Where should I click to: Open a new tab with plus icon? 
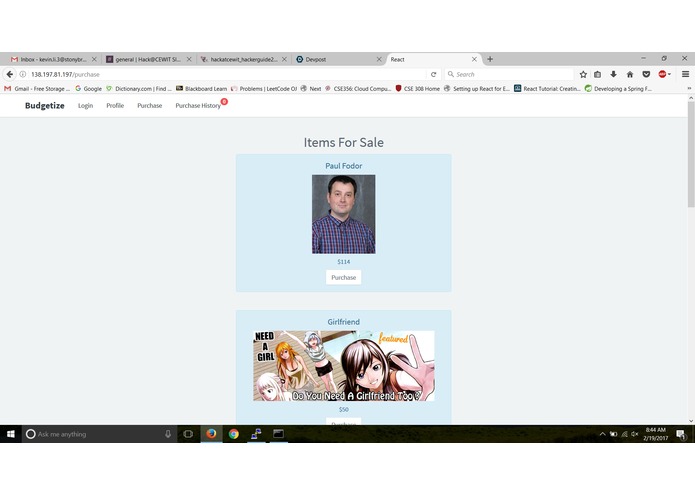pyautogui.click(x=490, y=59)
